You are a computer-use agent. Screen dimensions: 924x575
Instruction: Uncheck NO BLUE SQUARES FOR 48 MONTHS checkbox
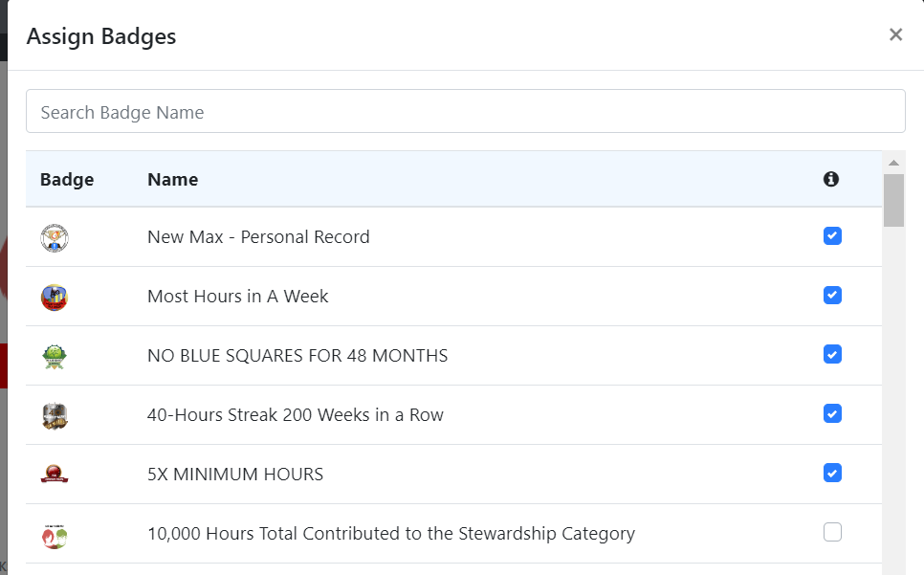coord(832,354)
